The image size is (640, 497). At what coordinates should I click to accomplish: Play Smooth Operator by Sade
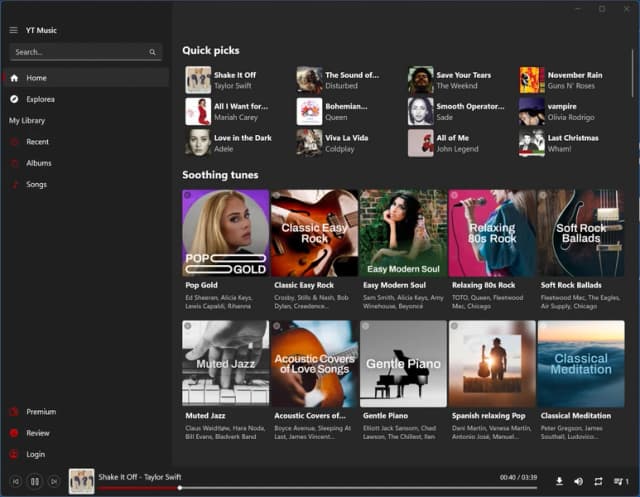457,111
